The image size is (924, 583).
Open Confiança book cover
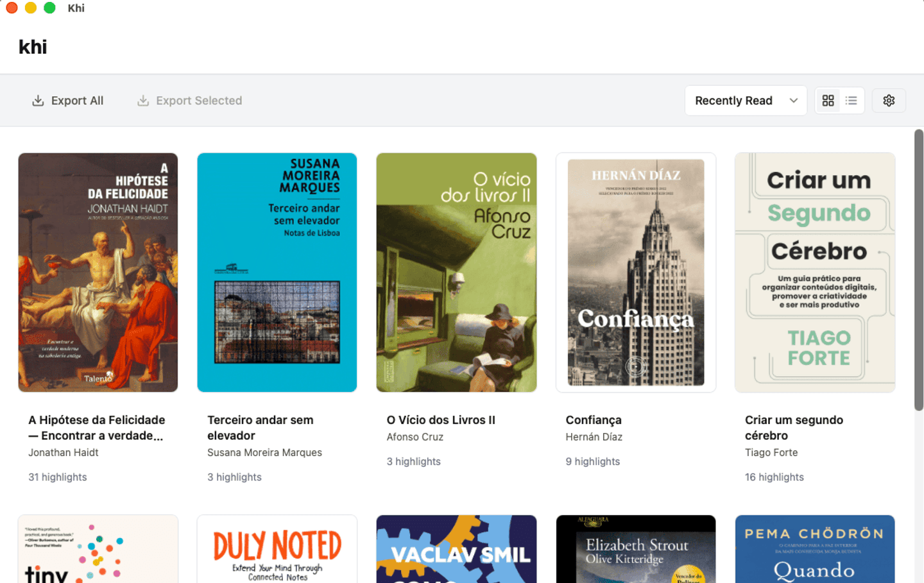click(x=636, y=272)
